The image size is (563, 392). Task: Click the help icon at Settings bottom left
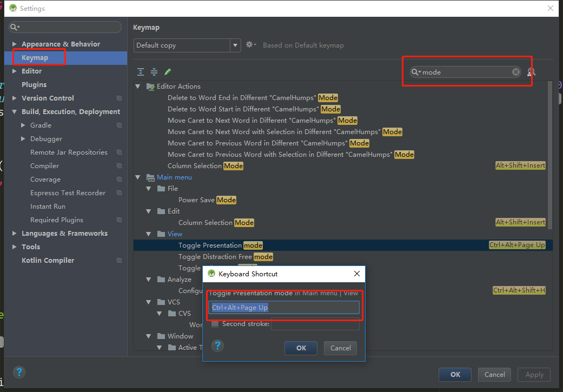pyautogui.click(x=19, y=373)
